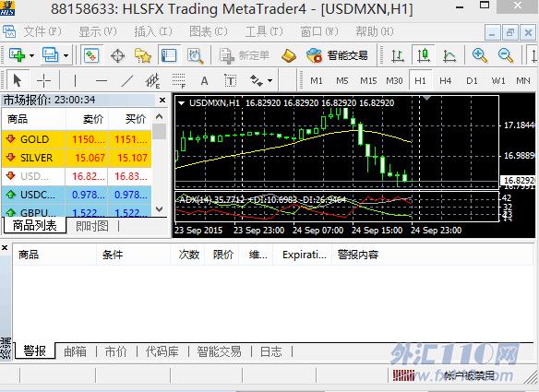Viewport: 539px width, 392px height.
Task: Click the arrows objects icon
Action: tap(256, 81)
